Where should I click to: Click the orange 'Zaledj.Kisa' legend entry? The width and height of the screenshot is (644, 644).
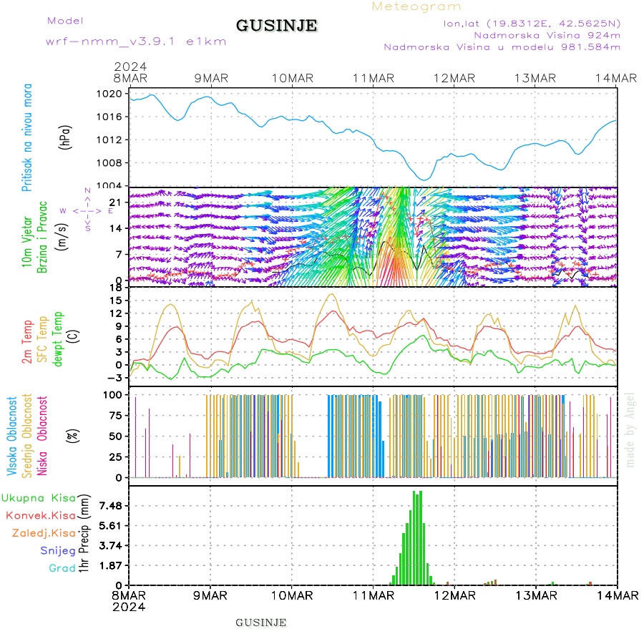pos(44,533)
